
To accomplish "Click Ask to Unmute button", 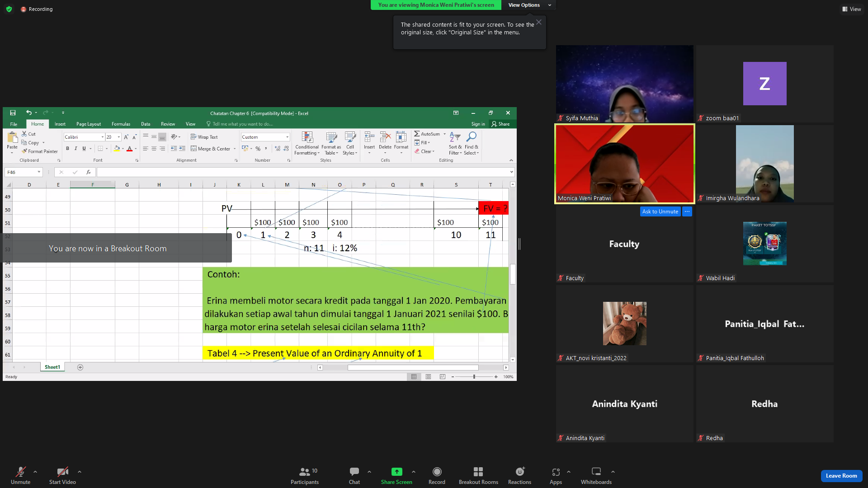I will [x=660, y=211].
